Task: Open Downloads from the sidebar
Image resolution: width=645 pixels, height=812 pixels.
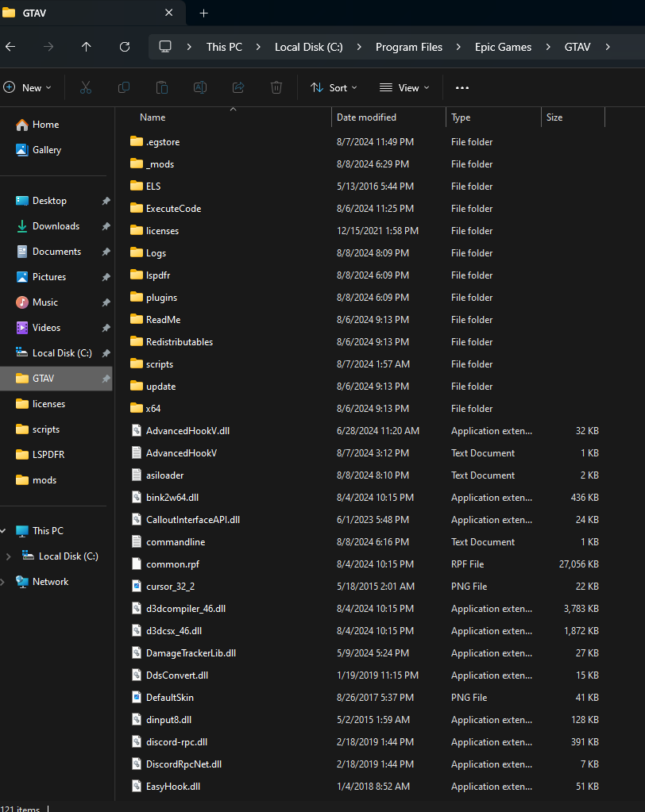Action: [x=56, y=226]
